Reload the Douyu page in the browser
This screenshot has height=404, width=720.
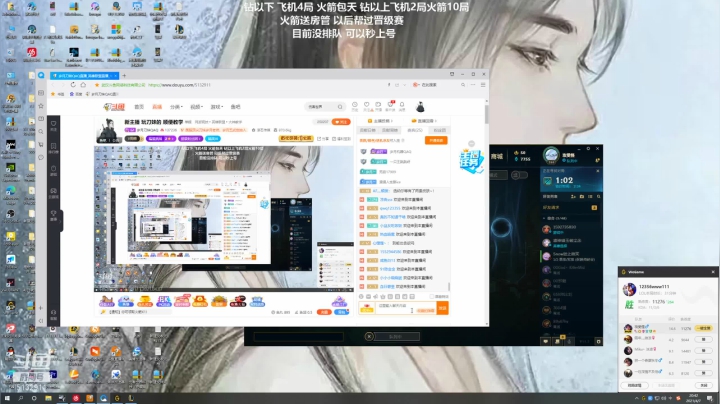[73, 85]
